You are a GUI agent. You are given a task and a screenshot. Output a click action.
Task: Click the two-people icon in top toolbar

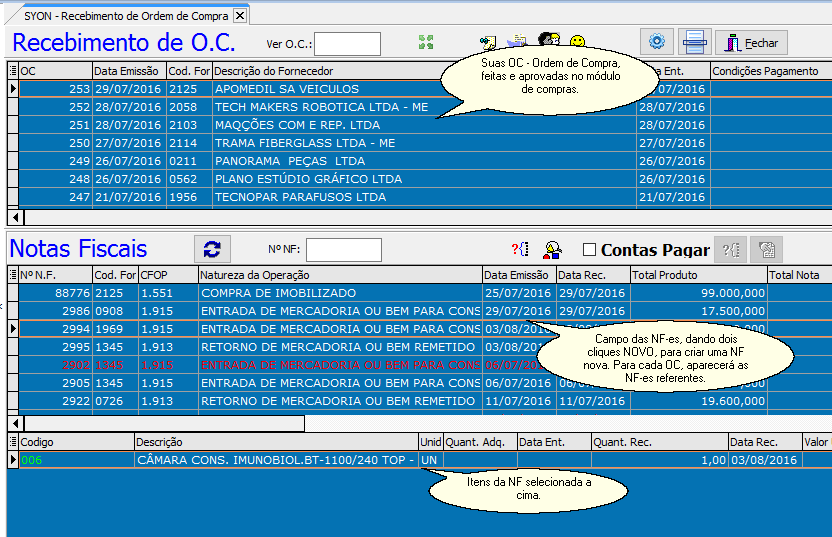(x=548, y=42)
